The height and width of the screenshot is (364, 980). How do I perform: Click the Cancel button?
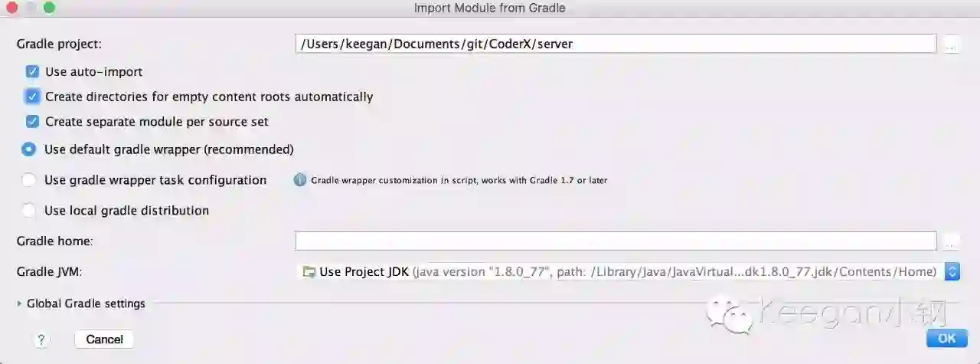(x=104, y=339)
